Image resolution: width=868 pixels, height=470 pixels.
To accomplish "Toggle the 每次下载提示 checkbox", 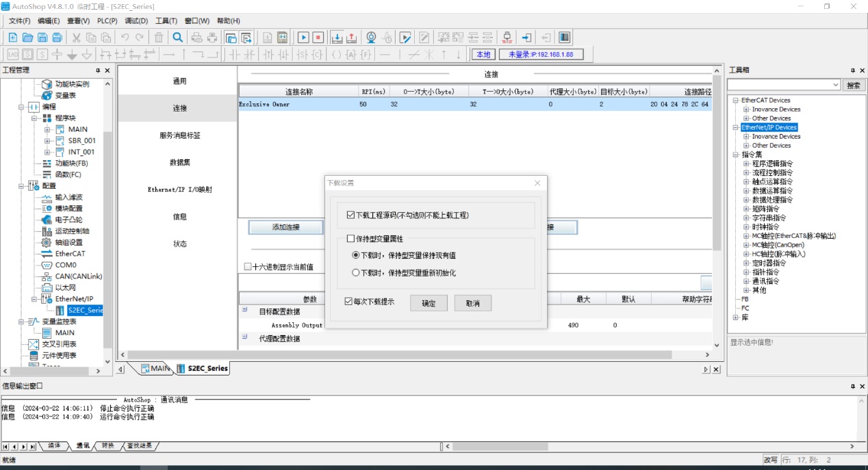I will [349, 301].
